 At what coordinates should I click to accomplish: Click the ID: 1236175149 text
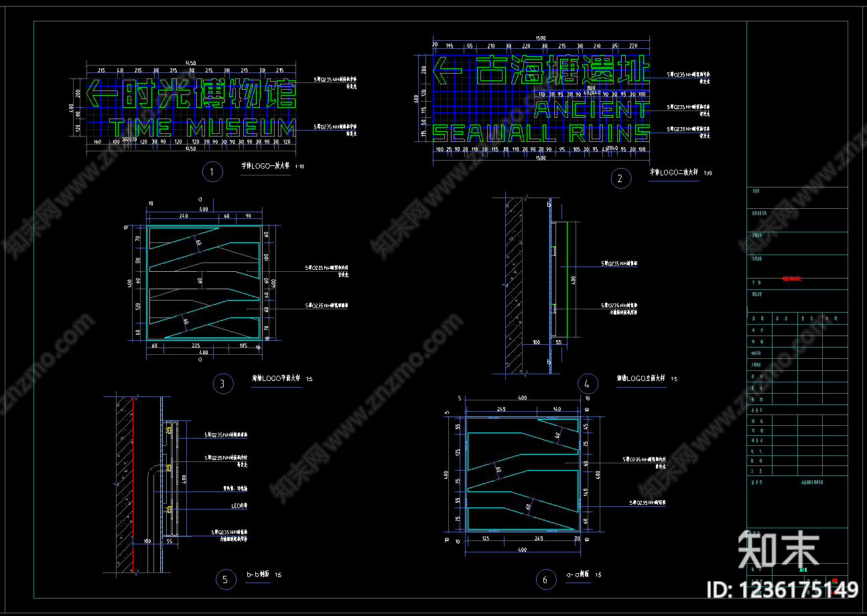783,589
